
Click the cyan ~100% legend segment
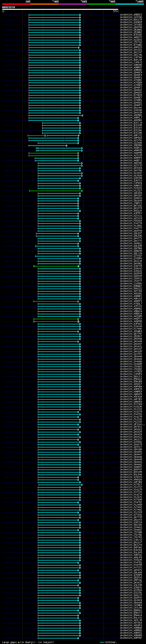[129, 4]
